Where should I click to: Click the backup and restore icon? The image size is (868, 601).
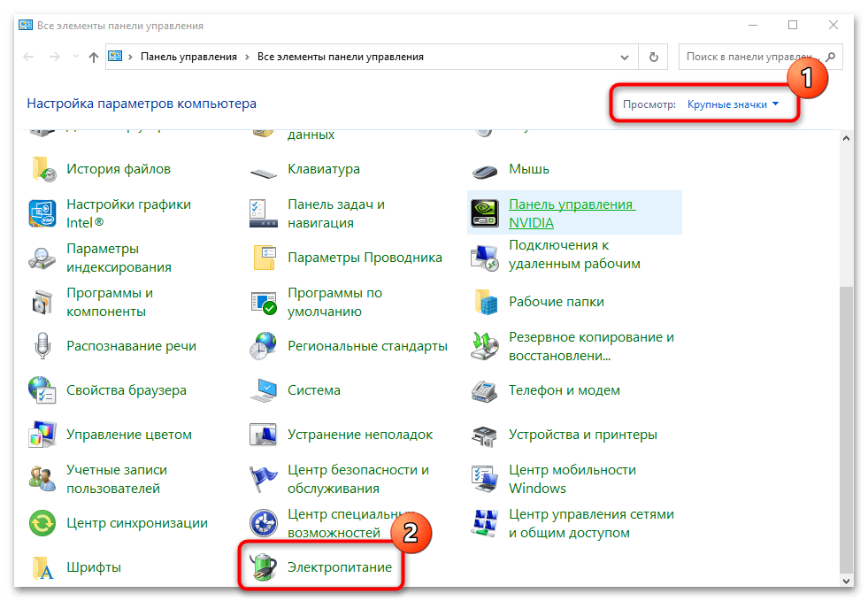(485, 346)
